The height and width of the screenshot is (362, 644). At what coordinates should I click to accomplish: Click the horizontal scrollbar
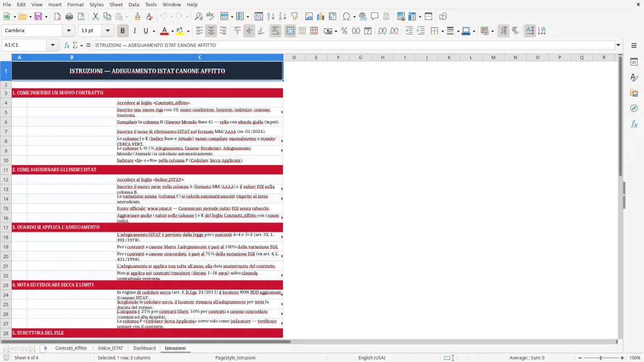[145, 342]
